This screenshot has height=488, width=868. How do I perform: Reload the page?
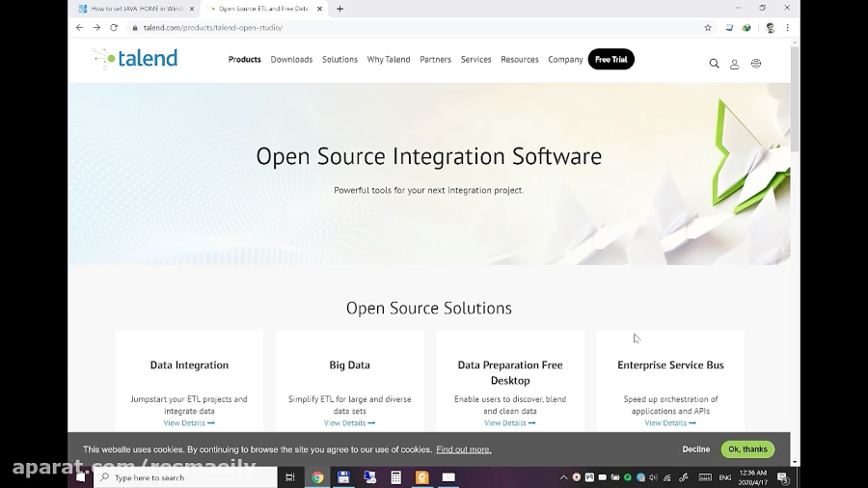pyautogui.click(x=114, y=27)
